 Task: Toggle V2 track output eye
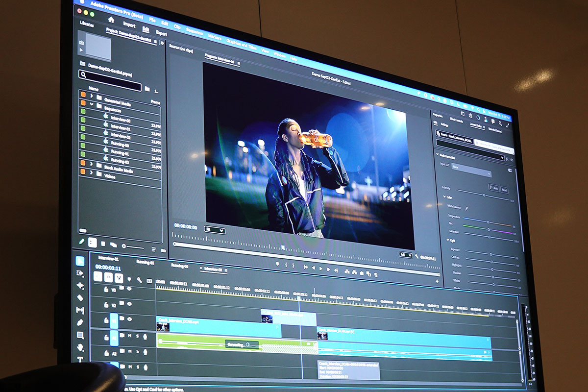(x=129, y=303)
